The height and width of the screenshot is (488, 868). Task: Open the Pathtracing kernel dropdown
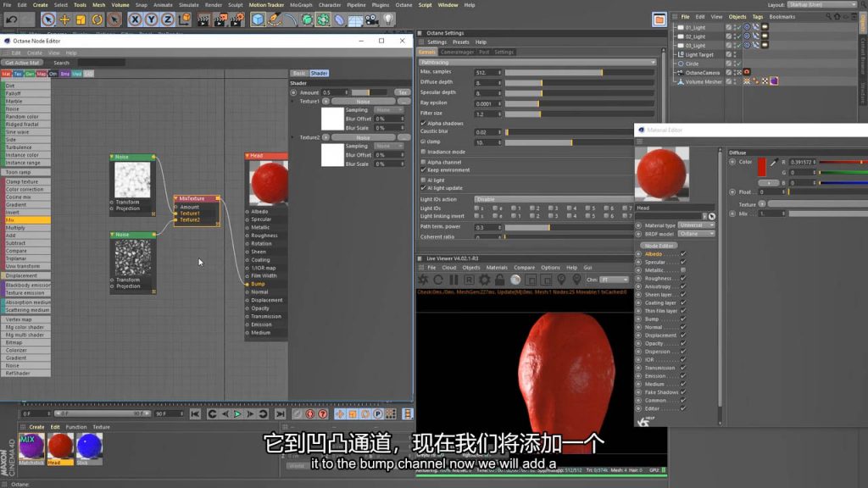click(x=537, y=63)
